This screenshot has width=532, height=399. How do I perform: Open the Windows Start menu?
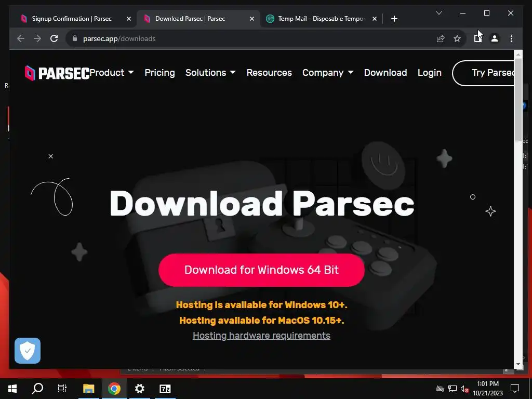click(12, 389)
